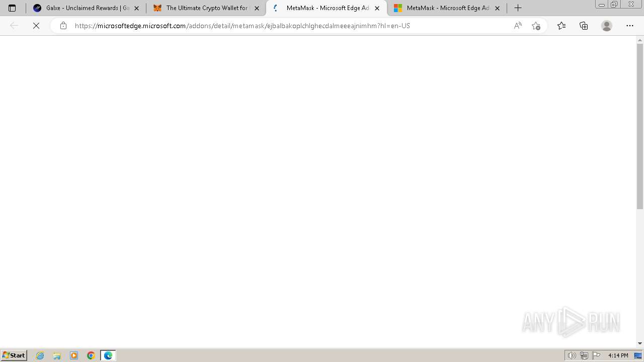The image size is (644, 362).
Task: Close The Ultimate Crypto Wallet tab
Action: 257,8
